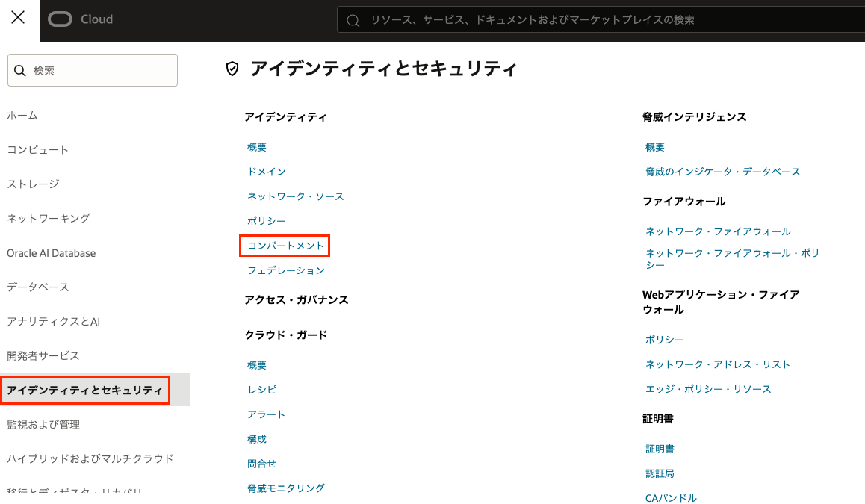
Task: Open the CAバンドル link
Action: (x=671, y=498)
